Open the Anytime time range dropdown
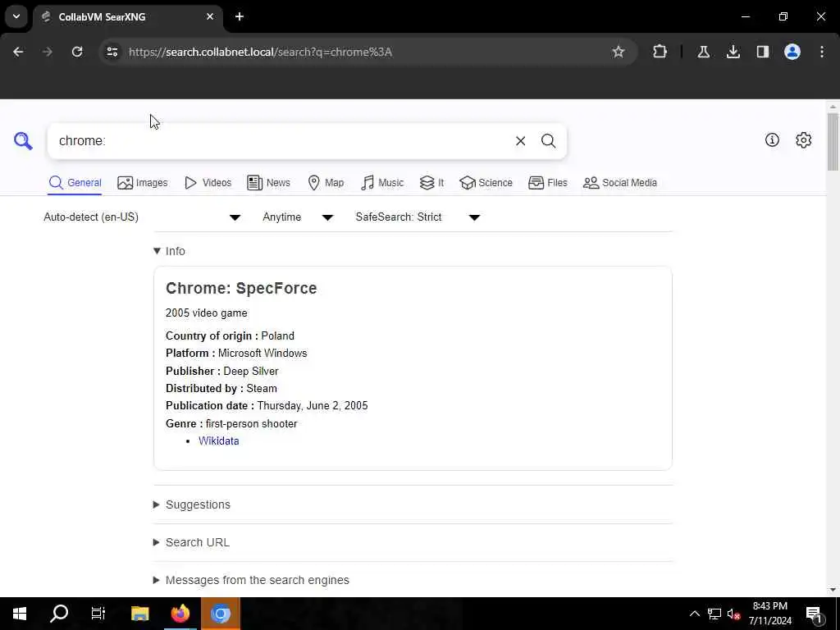The width and height of the screenshot is (840, 630). point(298,217)
